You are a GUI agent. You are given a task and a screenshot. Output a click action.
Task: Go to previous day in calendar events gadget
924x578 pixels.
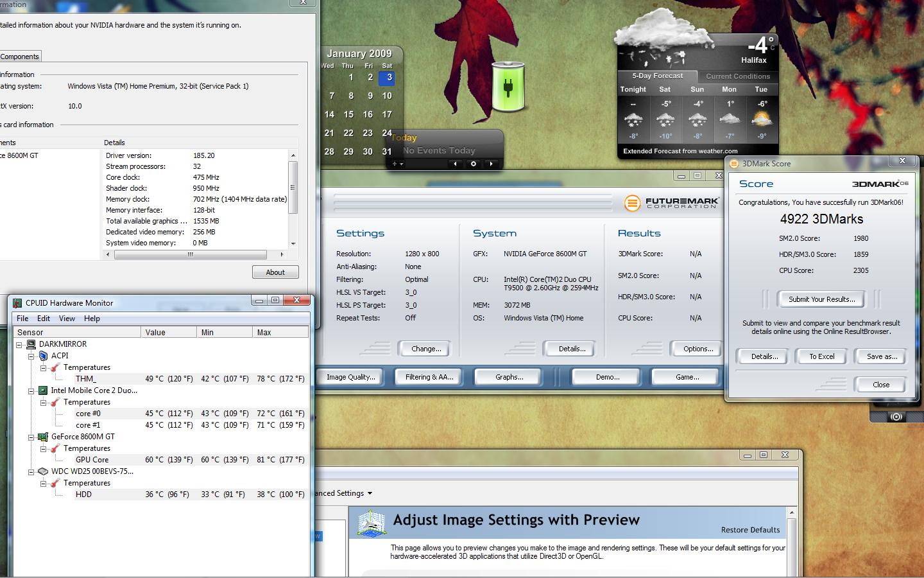point(456,164)
